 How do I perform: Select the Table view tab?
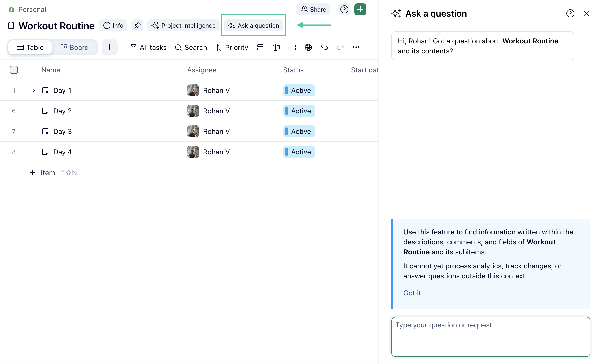click(30, 47)
